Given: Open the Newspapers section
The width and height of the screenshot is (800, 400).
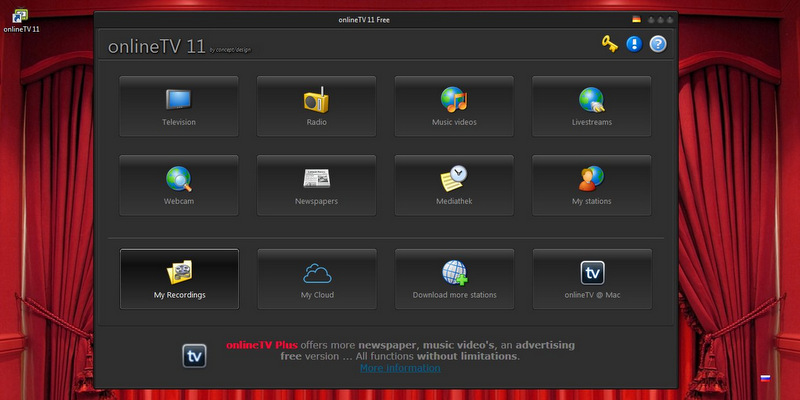Looking at the screenshot, I should pyautogui.click(x=316, y=185).
